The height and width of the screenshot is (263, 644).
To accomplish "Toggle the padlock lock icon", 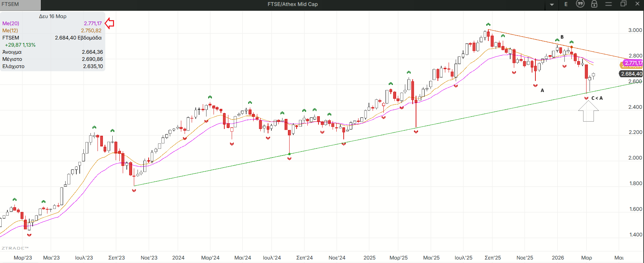I will tap(594, 4).
